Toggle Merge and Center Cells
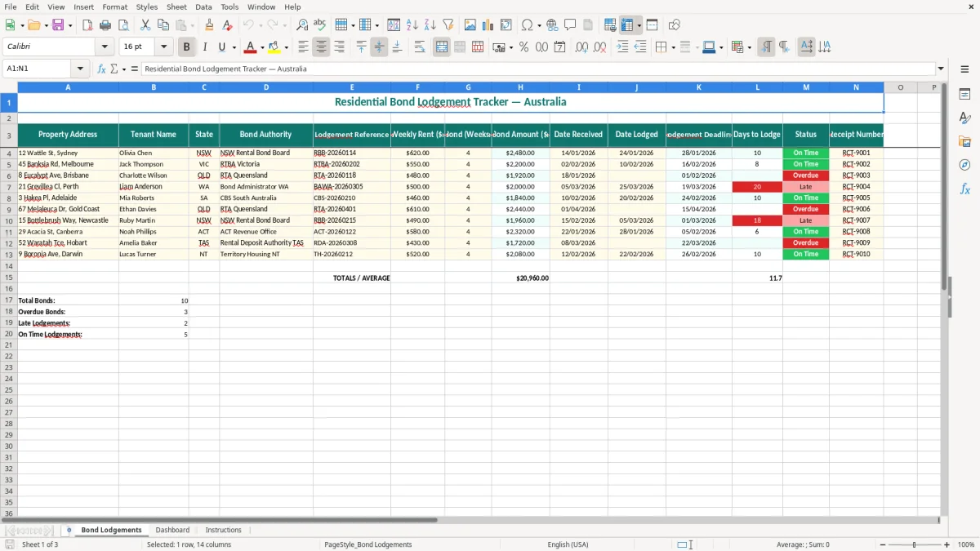This screenshot has width=980, height=551. point(442,47)
